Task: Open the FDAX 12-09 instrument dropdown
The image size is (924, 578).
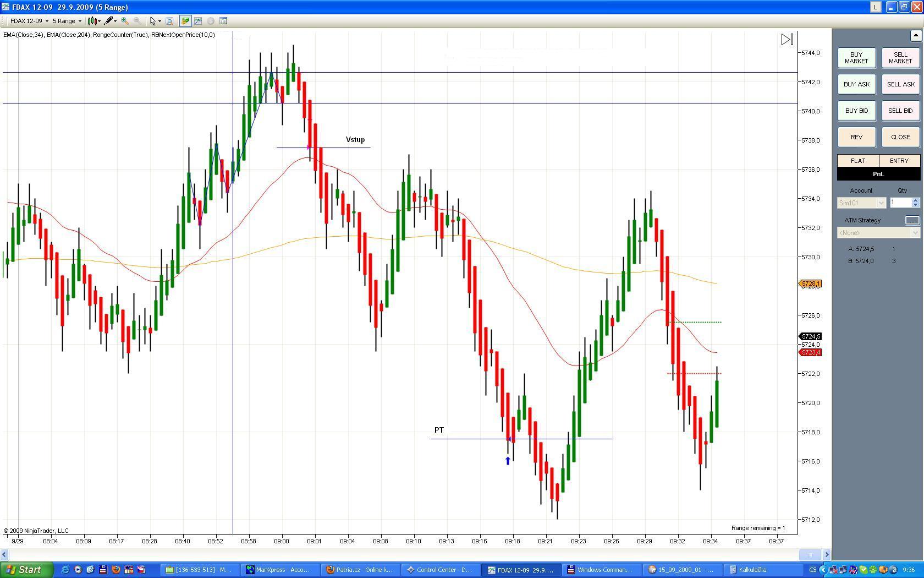Action: point(29,21)
